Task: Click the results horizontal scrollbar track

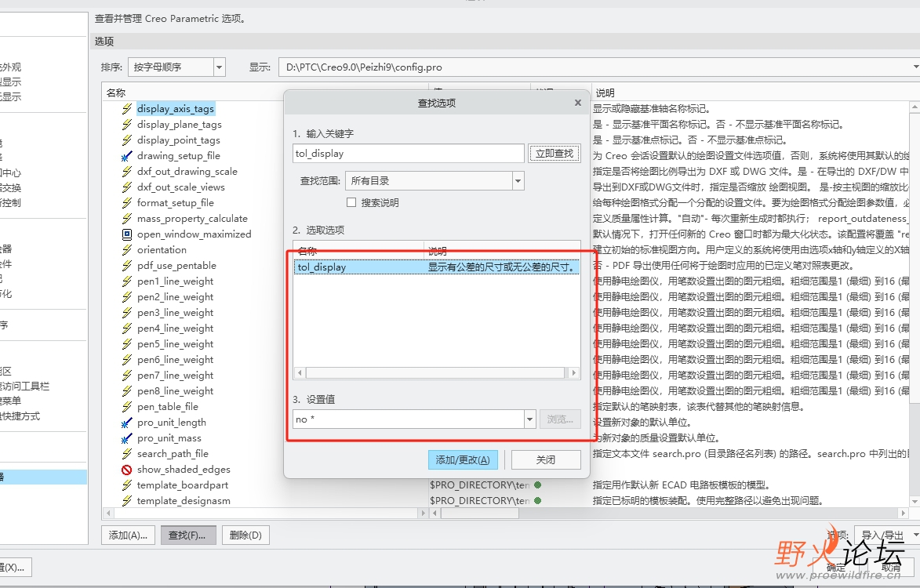Action: tap(435, 373)
